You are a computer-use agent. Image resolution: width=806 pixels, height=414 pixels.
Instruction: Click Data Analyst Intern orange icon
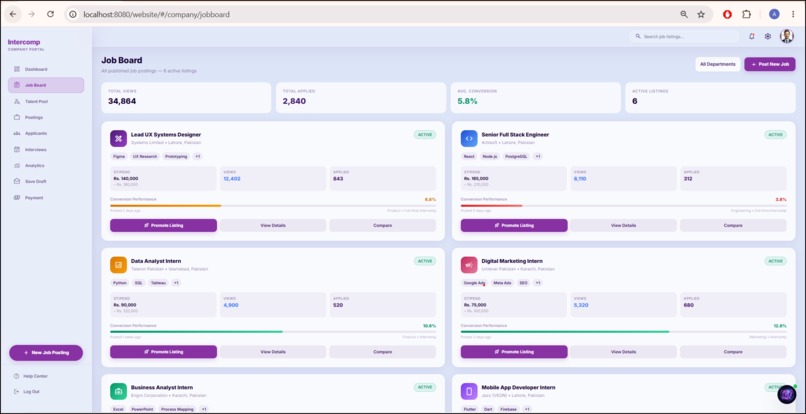[x=118, y=265]
